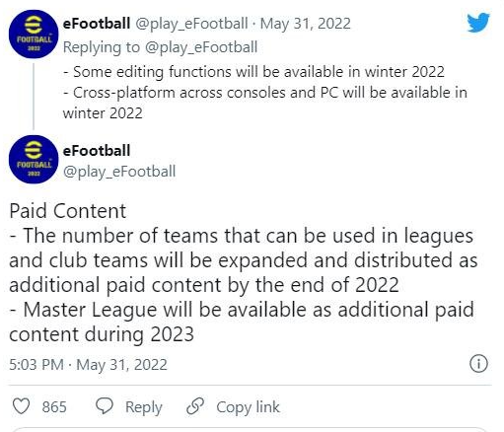Open eFootball avatar in main tweet
504x432 pixels.
click(34, 159)
